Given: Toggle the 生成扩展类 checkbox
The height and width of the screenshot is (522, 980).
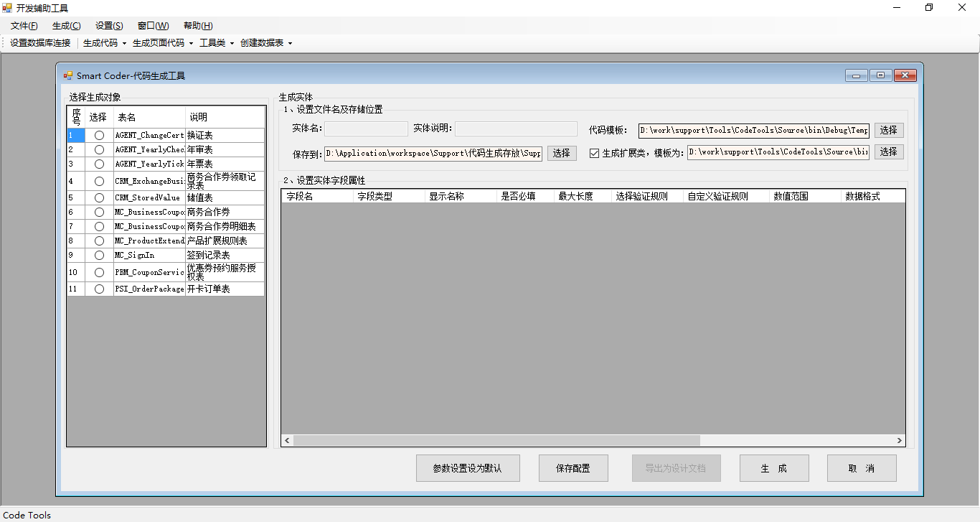Looking at the screenshot, I should point(594,152).
